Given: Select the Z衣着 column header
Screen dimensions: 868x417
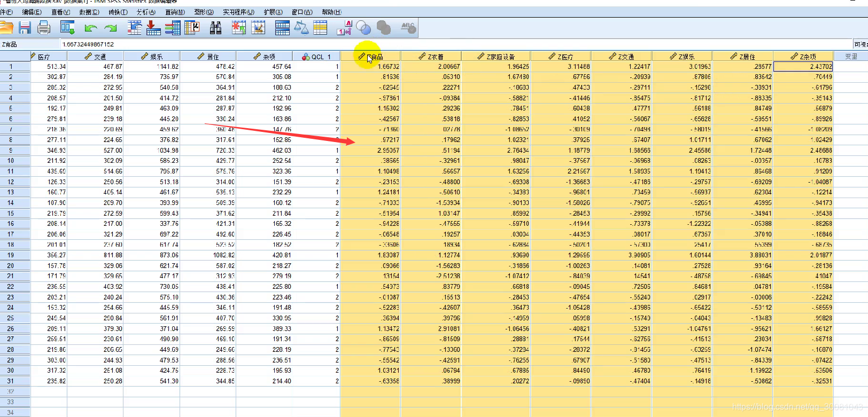Looking at the screenshot, I should click(431, 56).
